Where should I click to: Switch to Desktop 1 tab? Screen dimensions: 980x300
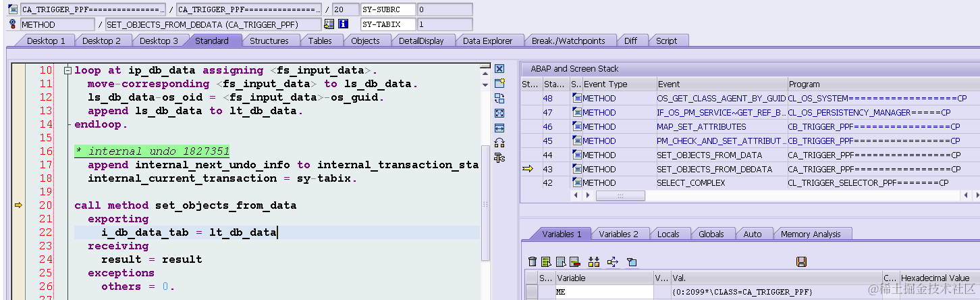[46, 41]
